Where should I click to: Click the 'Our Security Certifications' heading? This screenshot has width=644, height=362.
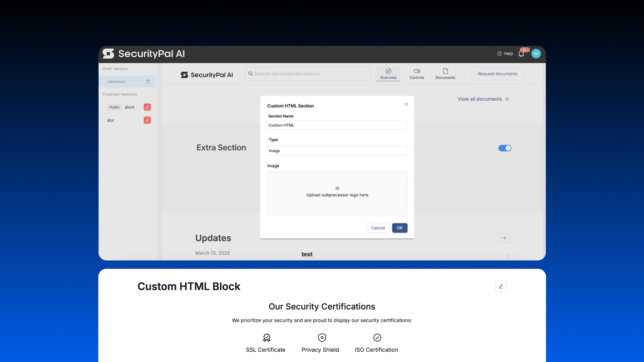322,306
